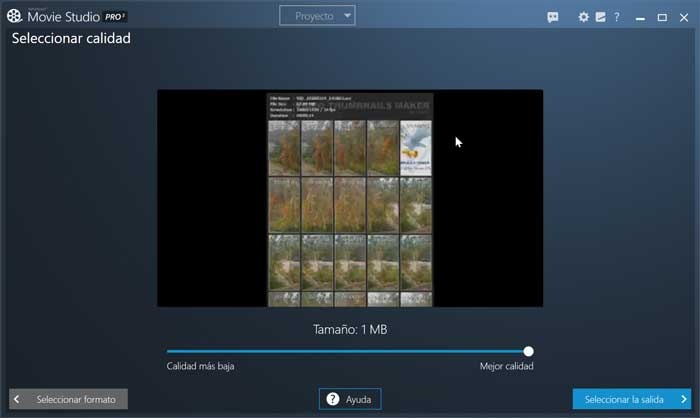Proceed with Seleccionar la salida button

click(632, 399)
